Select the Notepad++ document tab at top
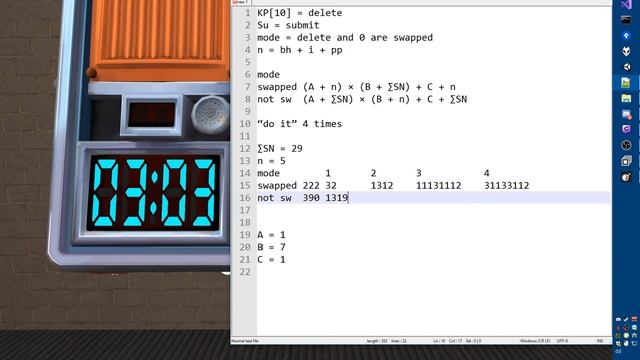Screen dimensions: 640x360 pyautogui.click(x=240, y=2)
